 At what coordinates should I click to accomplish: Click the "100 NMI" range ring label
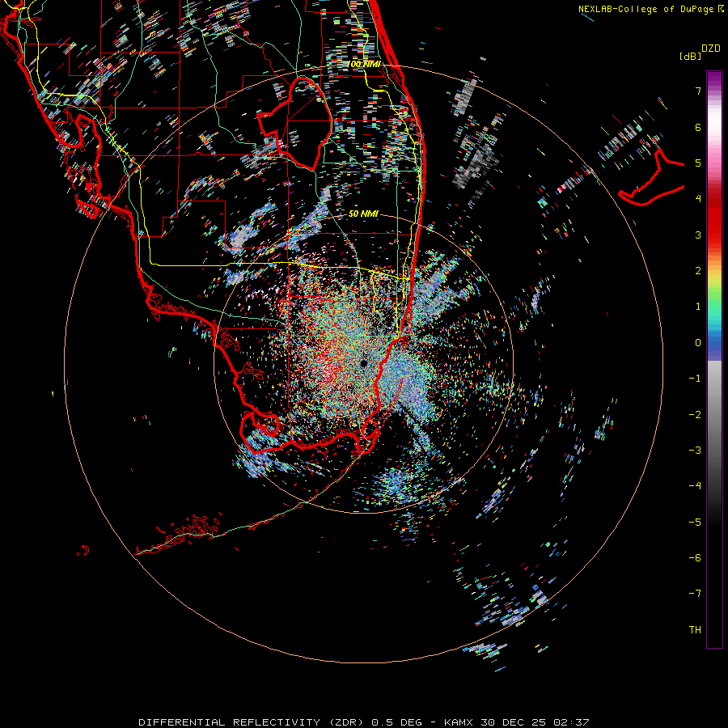tap(364, 64)
